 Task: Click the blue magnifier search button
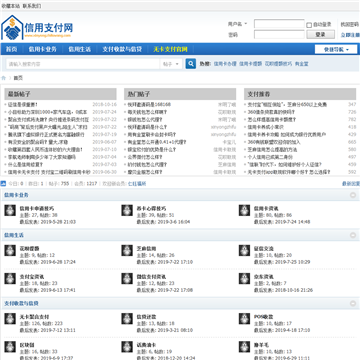[x=191, y=64]
